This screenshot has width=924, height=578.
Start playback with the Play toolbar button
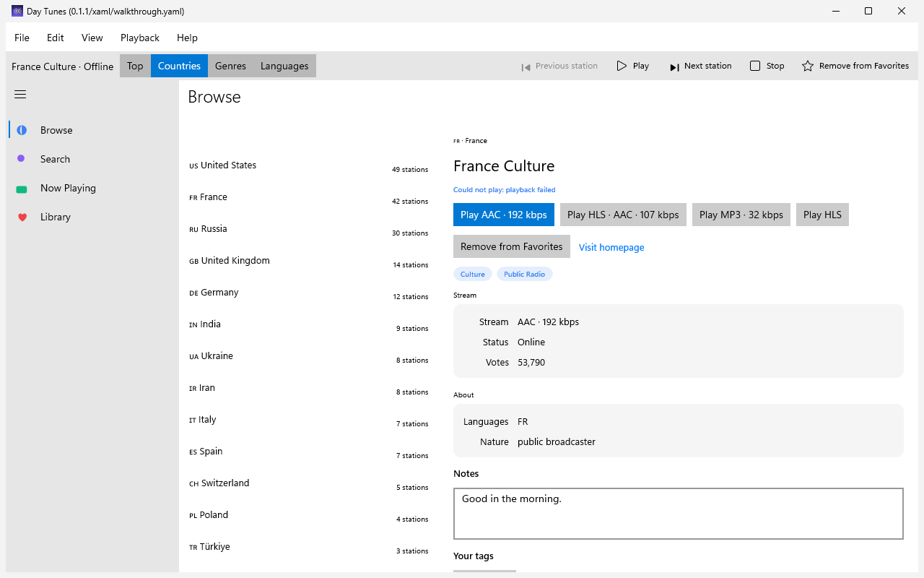tap(633, 66)
